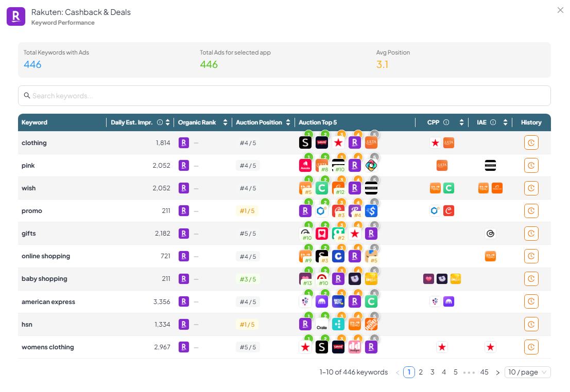
Task: Click the DHgate icon in baby shopping row
Action: coord(371,278)
